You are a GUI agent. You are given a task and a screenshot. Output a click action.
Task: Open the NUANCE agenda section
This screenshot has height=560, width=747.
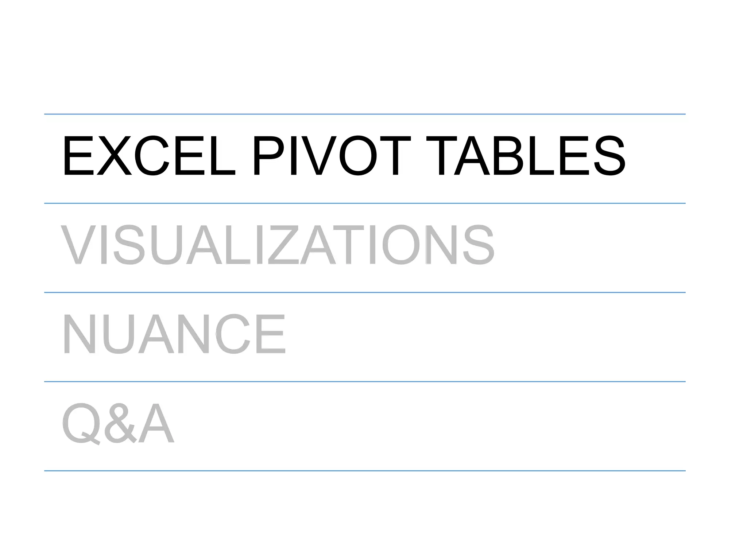click(174, 334)
